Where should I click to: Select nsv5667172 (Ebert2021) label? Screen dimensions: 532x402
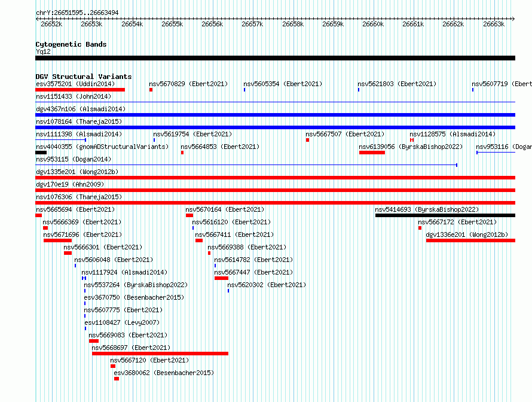[457, 222]
